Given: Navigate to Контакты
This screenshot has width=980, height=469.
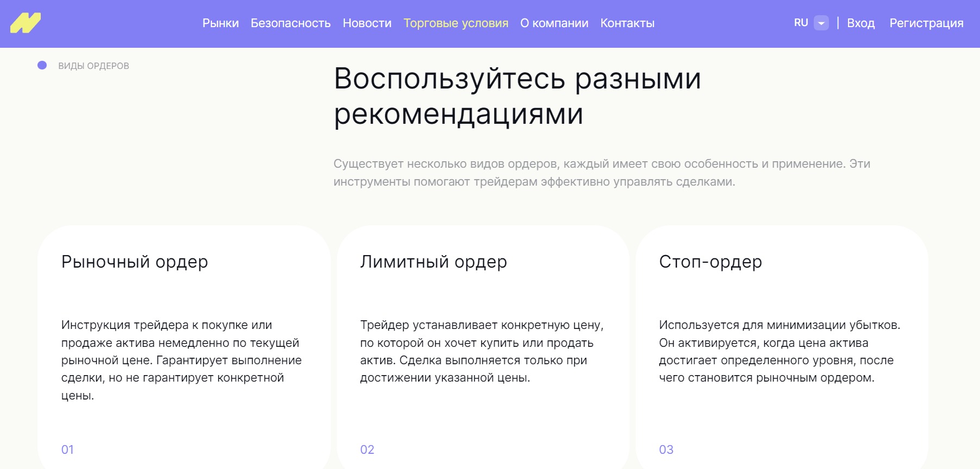Looking at the screenshot, I should click(627, 23).
